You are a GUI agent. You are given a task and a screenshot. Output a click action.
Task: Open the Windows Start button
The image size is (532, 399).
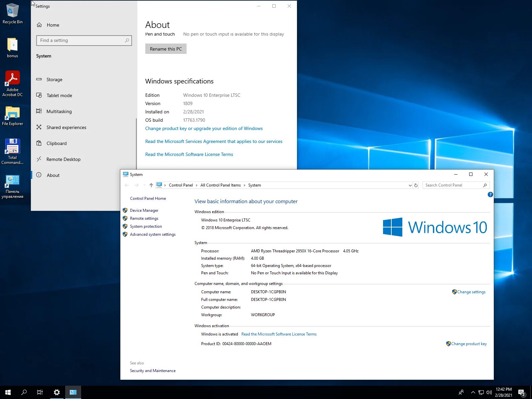point(8,392)
